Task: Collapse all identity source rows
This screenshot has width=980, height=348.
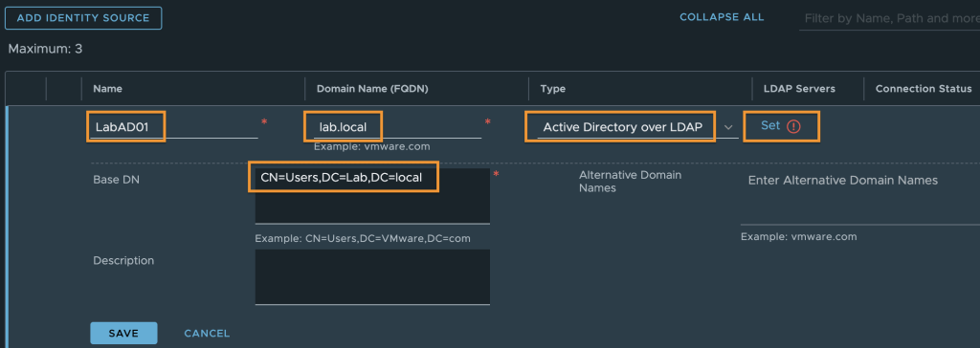Action: (722, 17)
